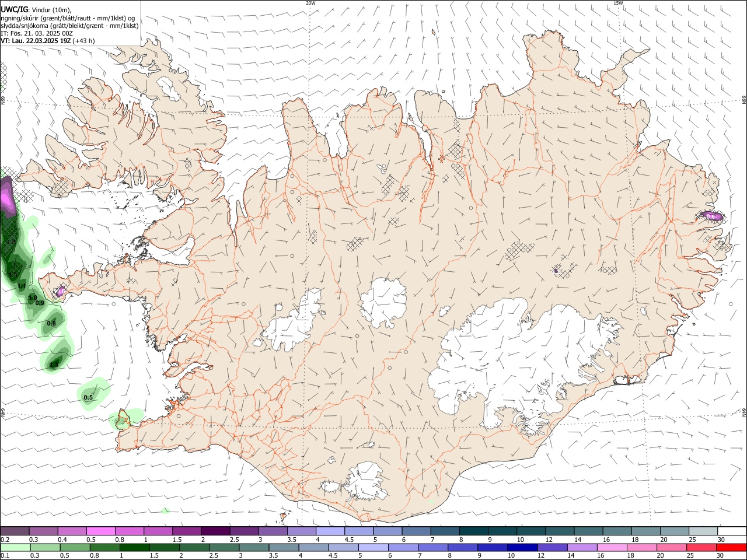The height and width of the screenshot is (560, 747).
Task: Click the bright red 30+ rain swatch
Action: pos(730,547)
